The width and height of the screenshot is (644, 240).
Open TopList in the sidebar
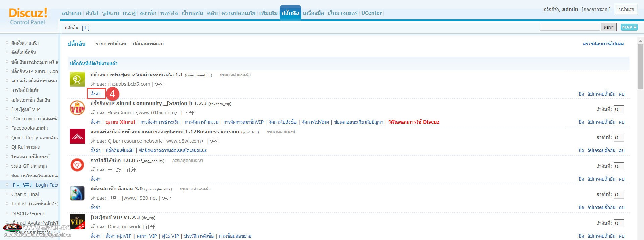(35, 204)
